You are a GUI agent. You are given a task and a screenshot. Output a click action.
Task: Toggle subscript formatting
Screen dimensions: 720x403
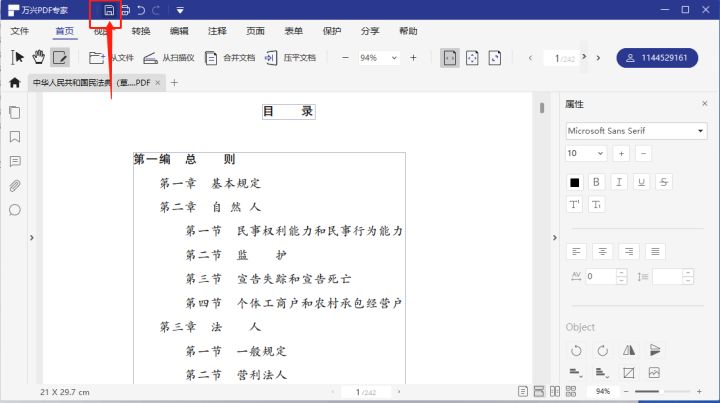pyautogui.click(x=596, y=205)
